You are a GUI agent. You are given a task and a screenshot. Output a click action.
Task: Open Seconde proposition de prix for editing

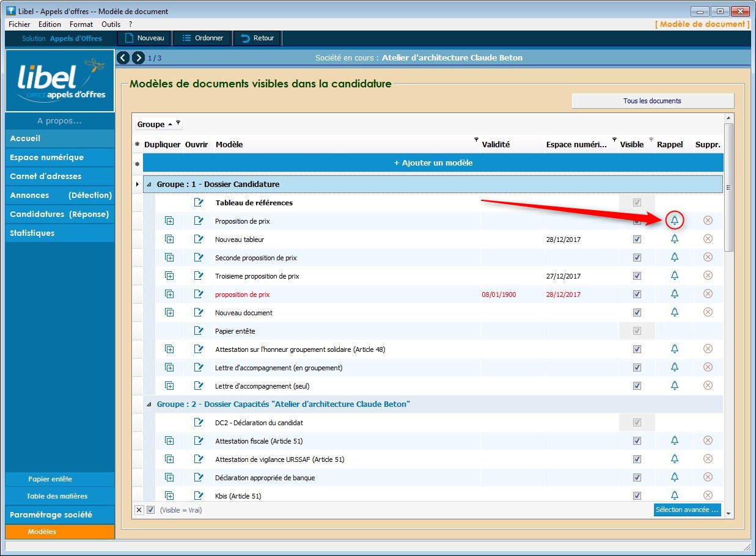pos(198,257)
